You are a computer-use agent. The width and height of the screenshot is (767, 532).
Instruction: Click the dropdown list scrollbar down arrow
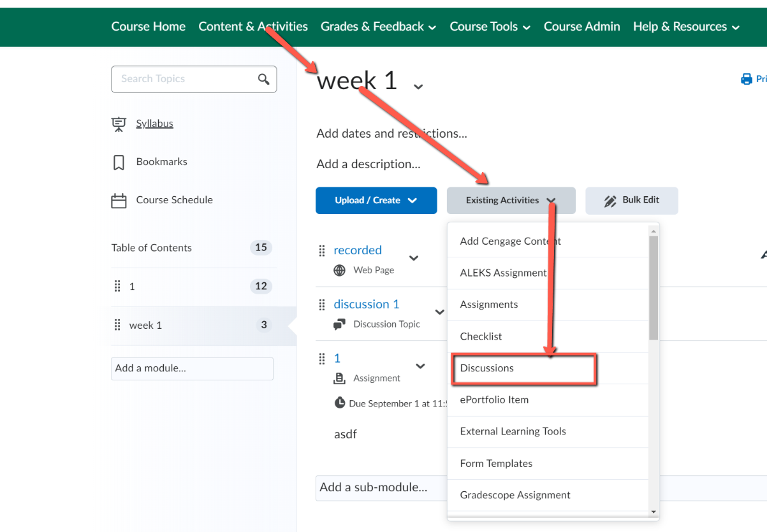[x=654, y=512]
